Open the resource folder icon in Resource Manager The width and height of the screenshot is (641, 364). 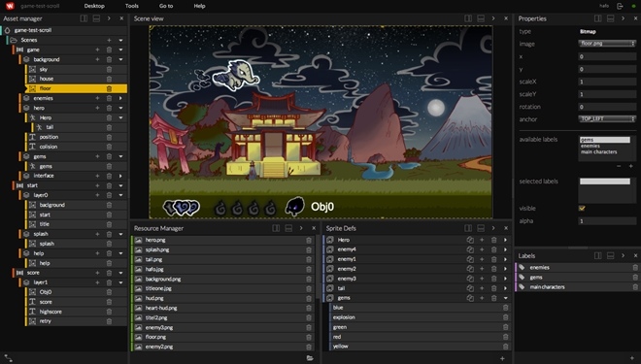pos(310,358)
